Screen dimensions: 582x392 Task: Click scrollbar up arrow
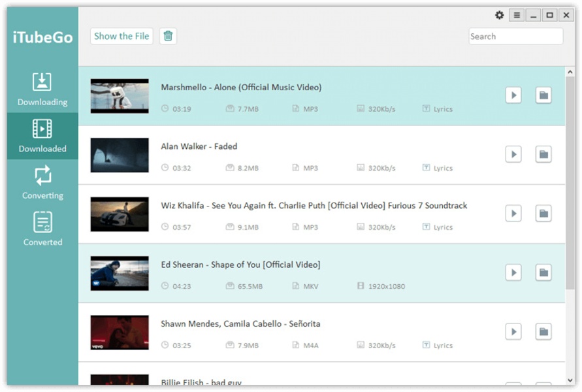pos(570,72)
